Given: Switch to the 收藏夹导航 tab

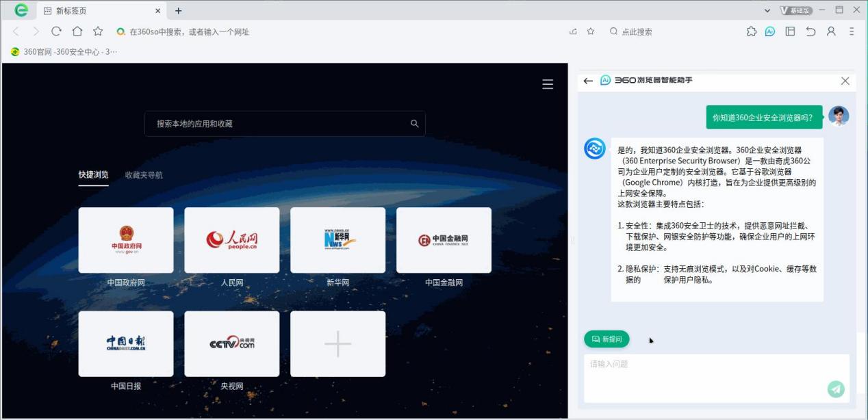Looking at the screenshot, I should [x=144, y=175].
